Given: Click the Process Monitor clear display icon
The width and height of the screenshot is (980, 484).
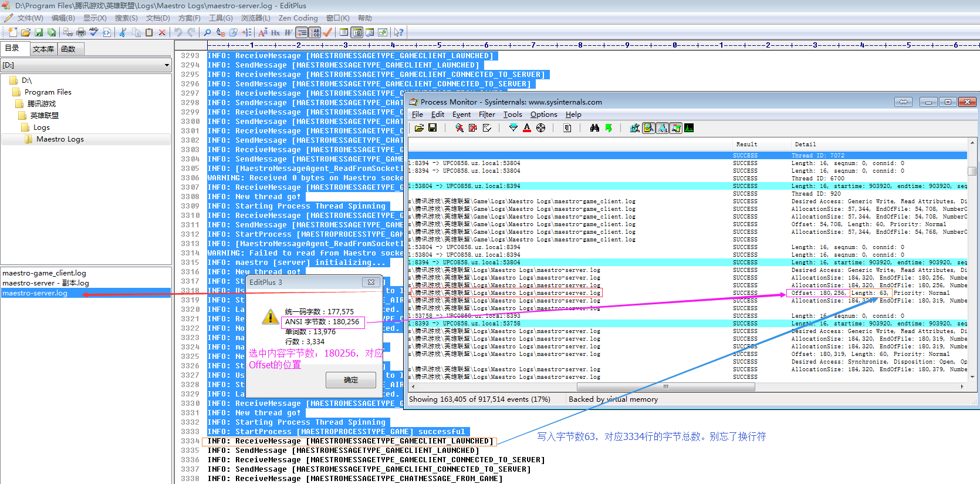Looking at the screenshot, I should click(x=487, y=127).
